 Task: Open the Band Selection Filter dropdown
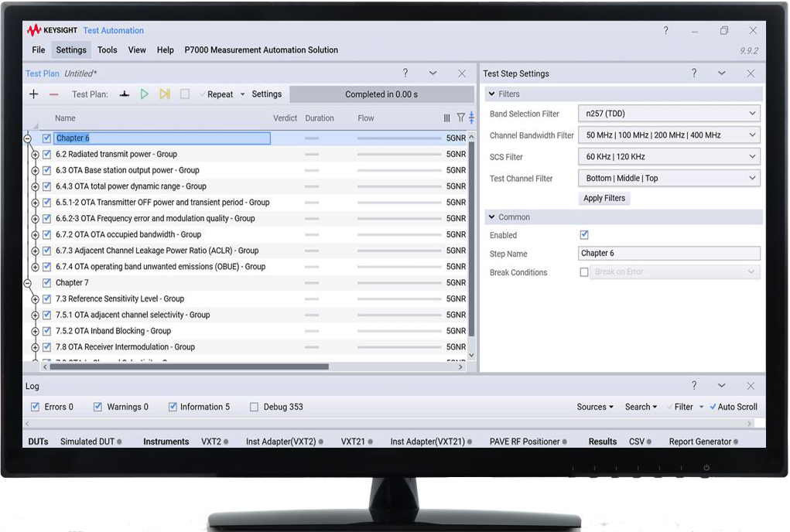[x=669, y=113]
